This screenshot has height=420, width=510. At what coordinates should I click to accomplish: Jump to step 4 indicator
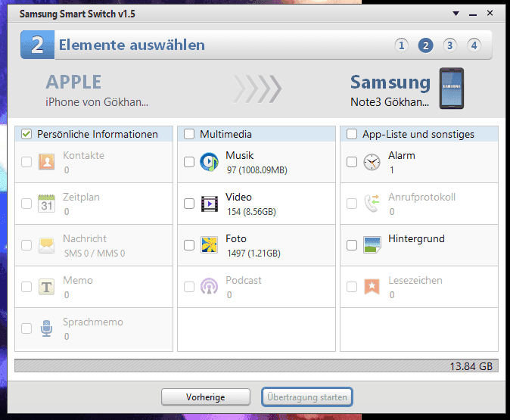click(x=474, y=45)
